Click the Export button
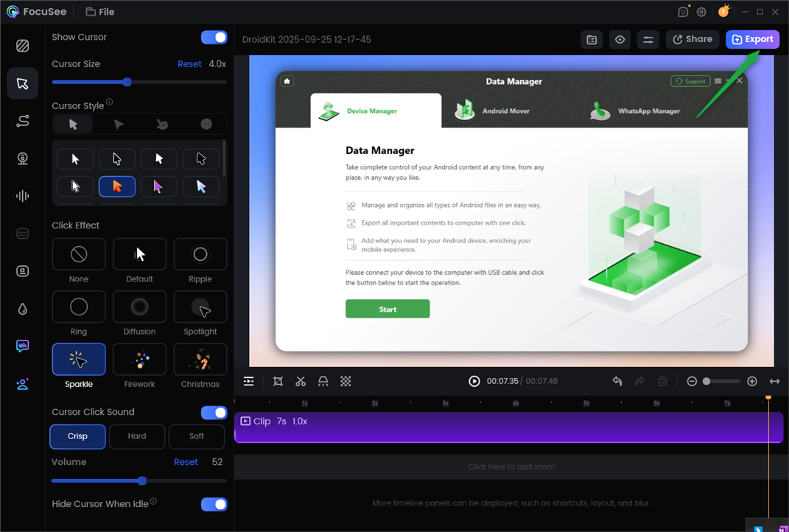Viewport: 789px width, 532px height. 752,39
